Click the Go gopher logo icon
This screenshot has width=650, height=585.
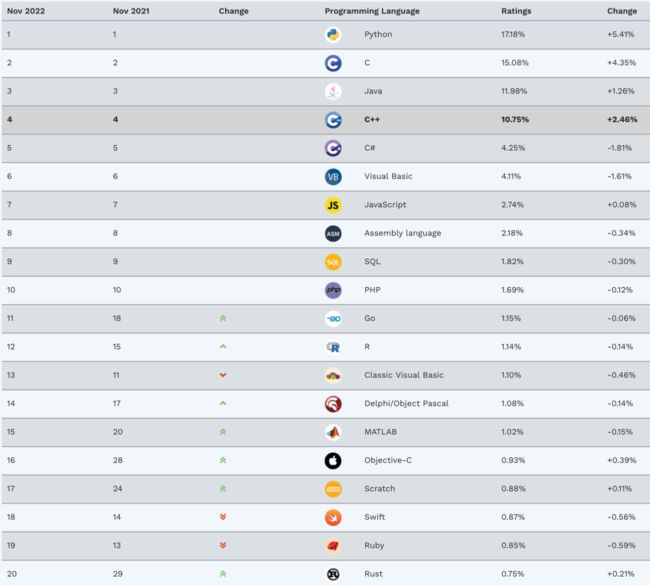pyautogui.click(x=333, y=318)
